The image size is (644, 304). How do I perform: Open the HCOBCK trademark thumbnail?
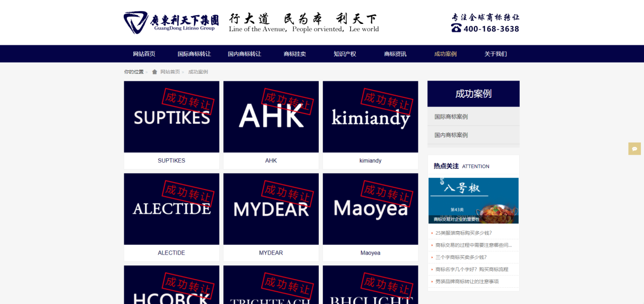(x=172, y=285)
